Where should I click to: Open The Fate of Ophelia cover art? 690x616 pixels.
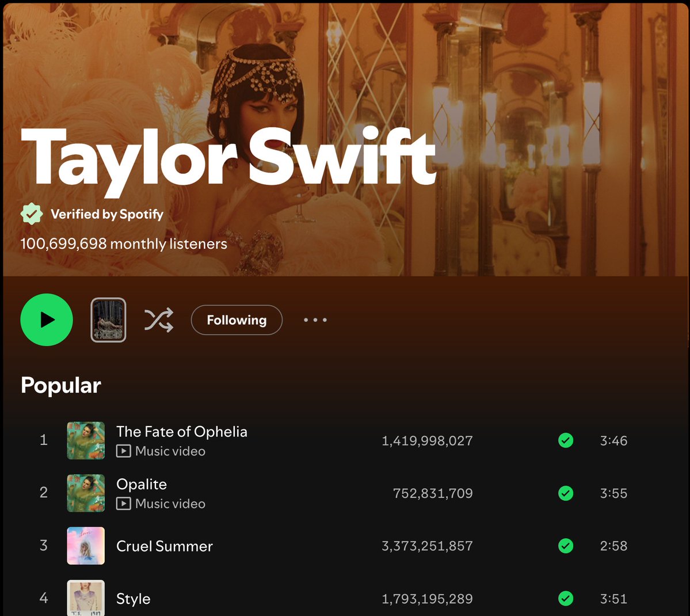(x=86, y=441)
